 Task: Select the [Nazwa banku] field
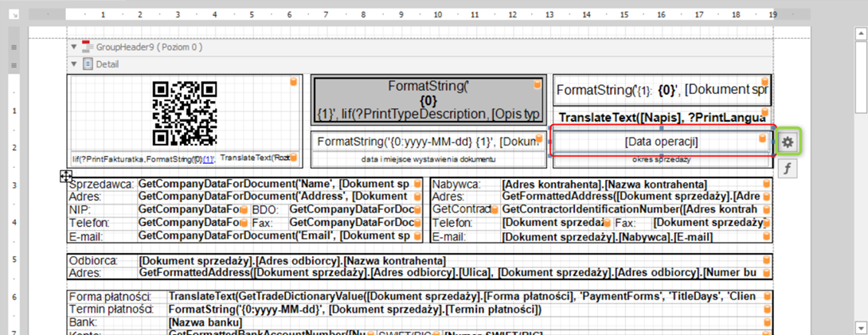point(205,322)
